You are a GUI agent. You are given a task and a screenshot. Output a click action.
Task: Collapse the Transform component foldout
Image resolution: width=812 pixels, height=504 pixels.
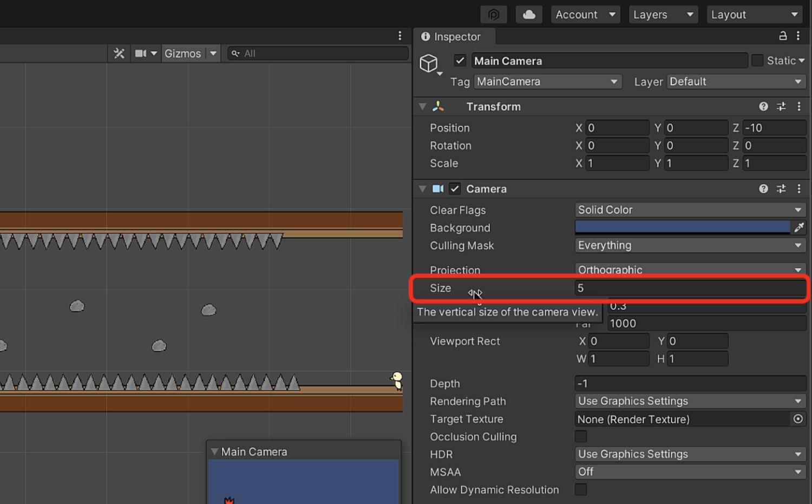click(422, 107)
